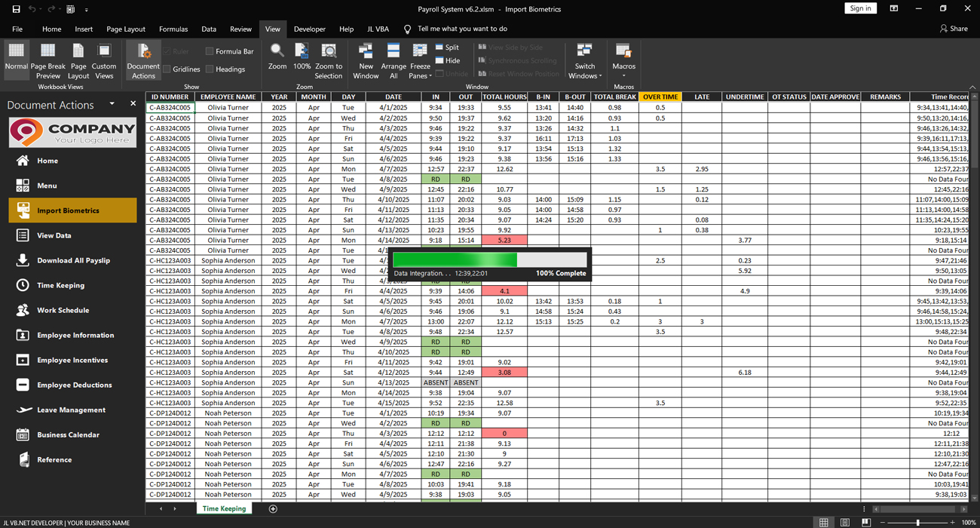This screenshot has width=980, height=528.
Task: Toggle the Formula Bar checkbox
Action: point(210,51)
